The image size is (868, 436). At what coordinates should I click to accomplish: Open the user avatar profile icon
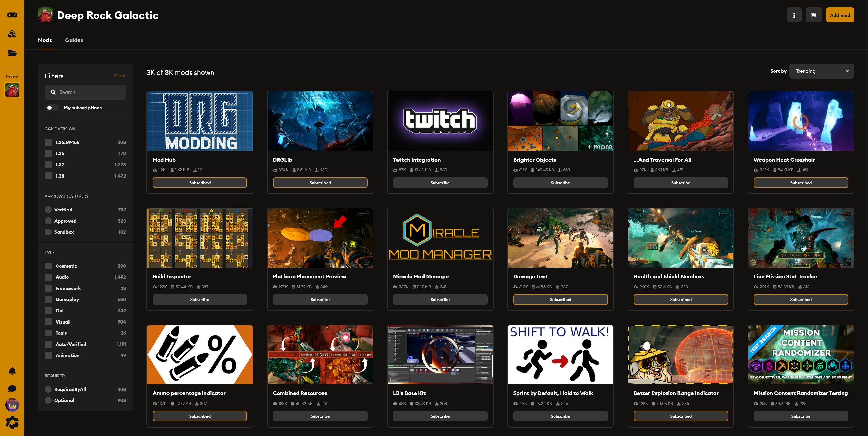(x=12, y=405)
